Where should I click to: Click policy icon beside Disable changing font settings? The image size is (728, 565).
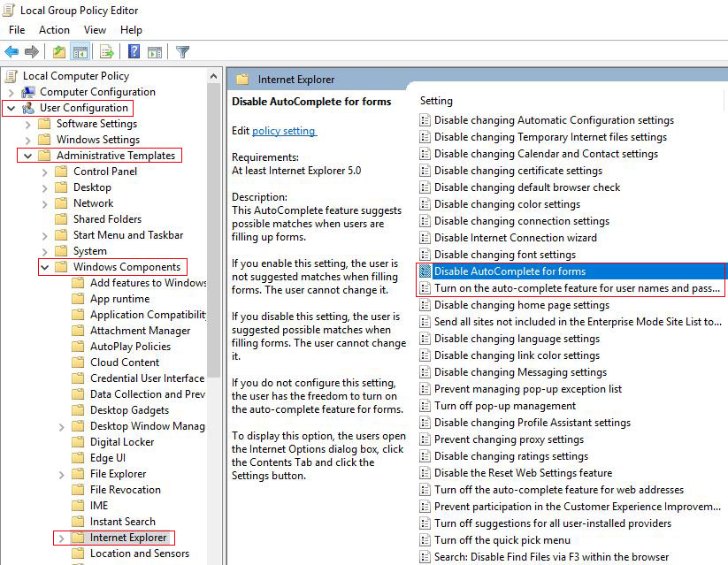(x=425, y=255)
